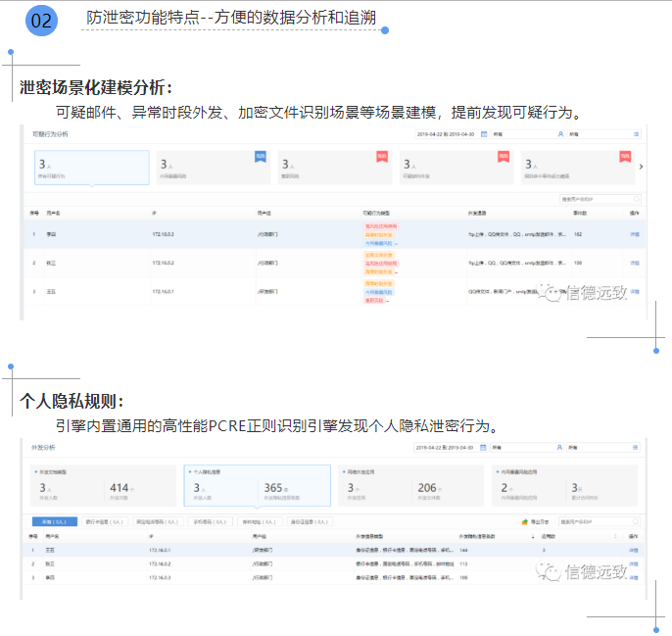Switch to the 银行卡信息 filter tab
The width and height of the screenshot is (672, 636).
[104, 522]
